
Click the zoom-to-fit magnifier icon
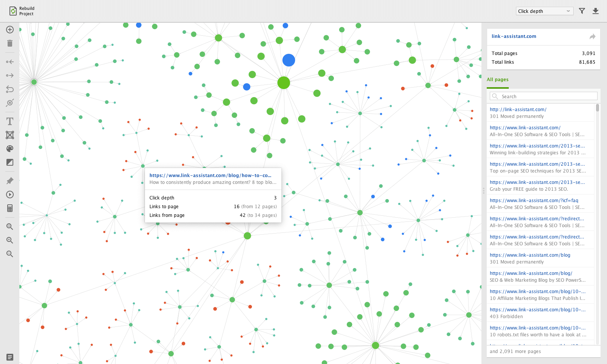pyautogui.click(x=10, y=227)
